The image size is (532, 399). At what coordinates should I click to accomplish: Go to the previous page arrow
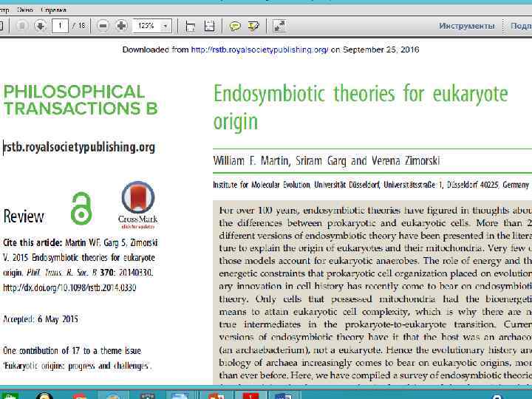[21, 26]
